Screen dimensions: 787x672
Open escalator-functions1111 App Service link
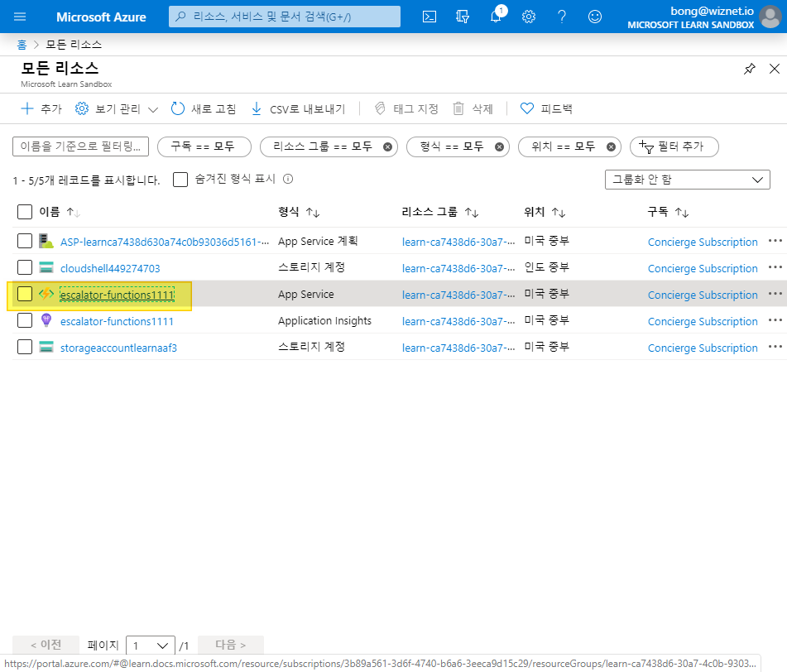coord(117,295)
